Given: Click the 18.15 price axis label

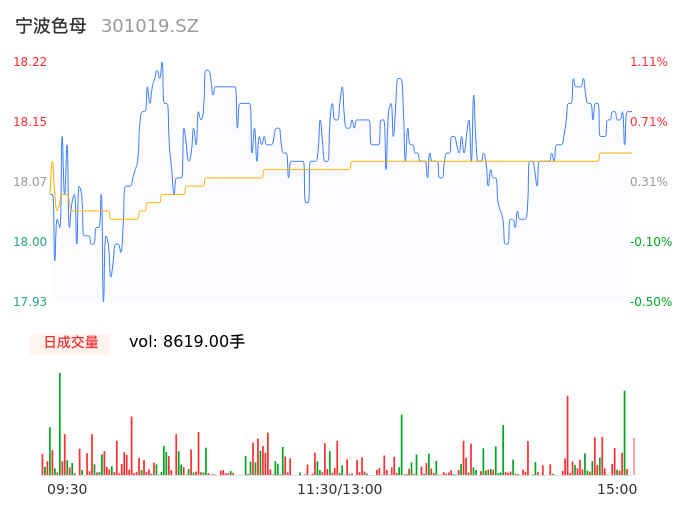Looking at the screenshot, I should tap(30, 122).
